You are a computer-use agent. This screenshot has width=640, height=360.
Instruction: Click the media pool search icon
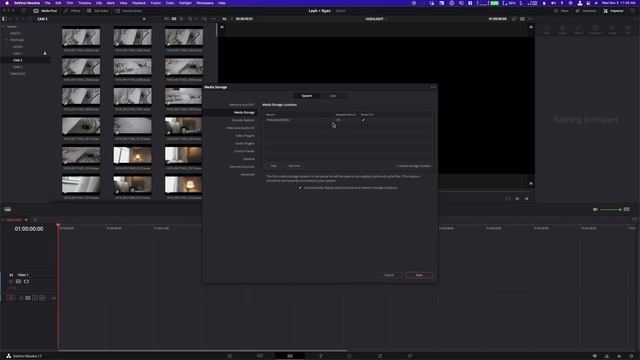(x=190, y=19)
